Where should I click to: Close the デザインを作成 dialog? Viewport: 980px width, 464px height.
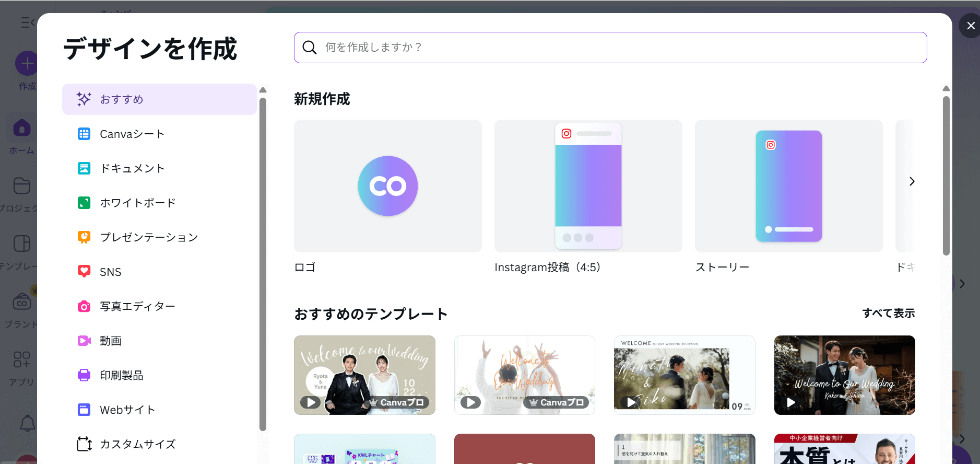(x=970, y=26)
